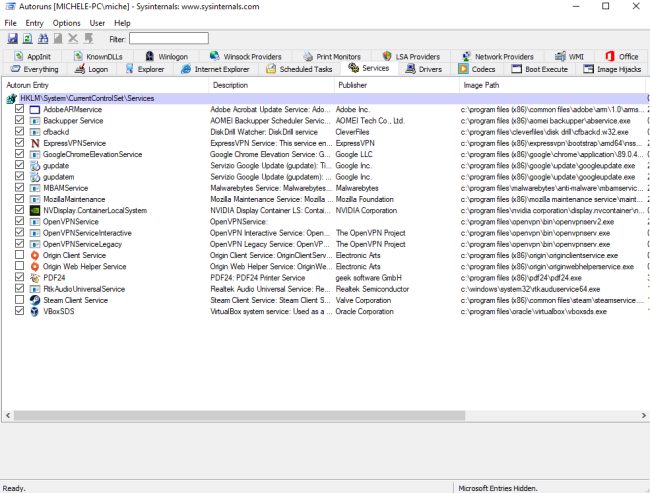The height and width of the screenshot is (493, 650).
Task: Open the File menu
Action: point(10,23)
